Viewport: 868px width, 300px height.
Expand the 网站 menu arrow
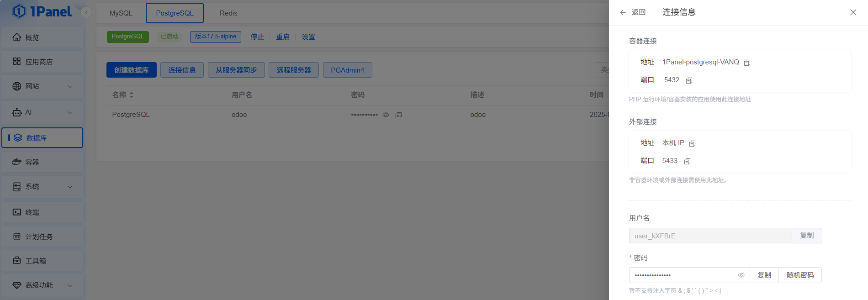click(70, 86)
